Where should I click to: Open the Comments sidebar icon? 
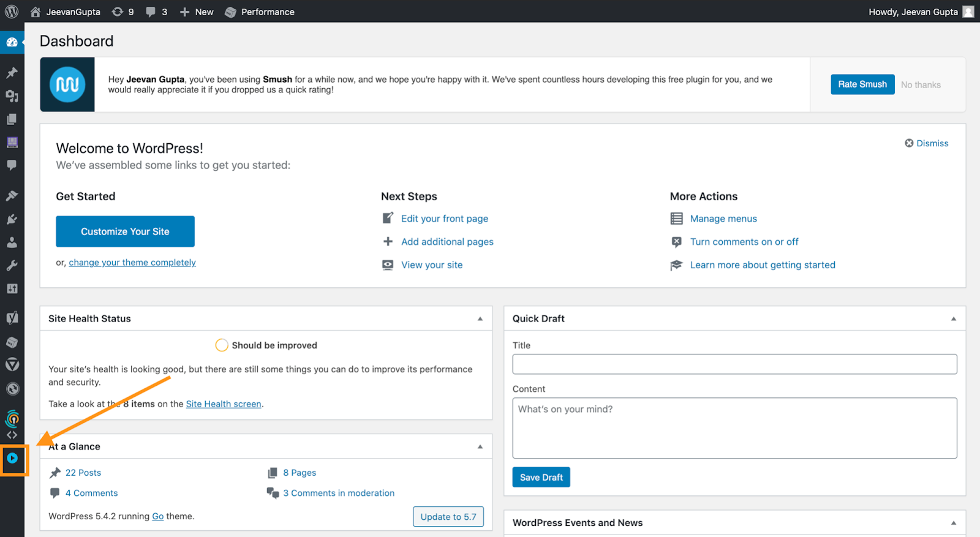12,165
